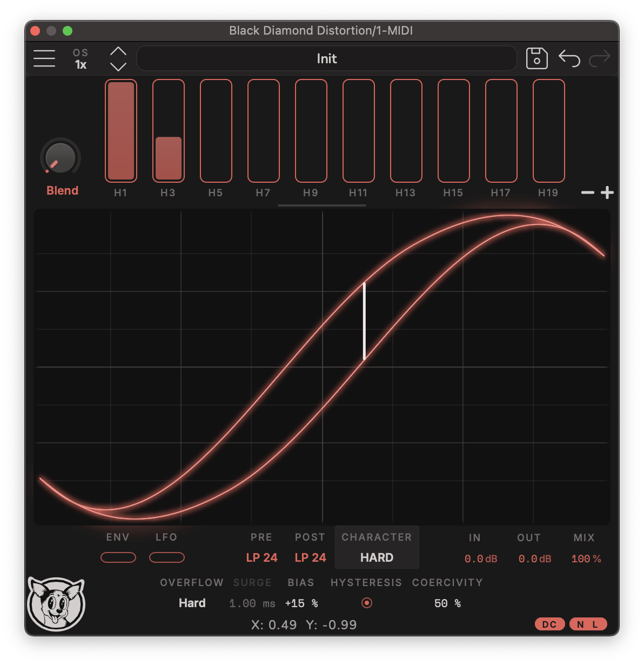Toggle the LFO pill button

[x=167, y=557]
